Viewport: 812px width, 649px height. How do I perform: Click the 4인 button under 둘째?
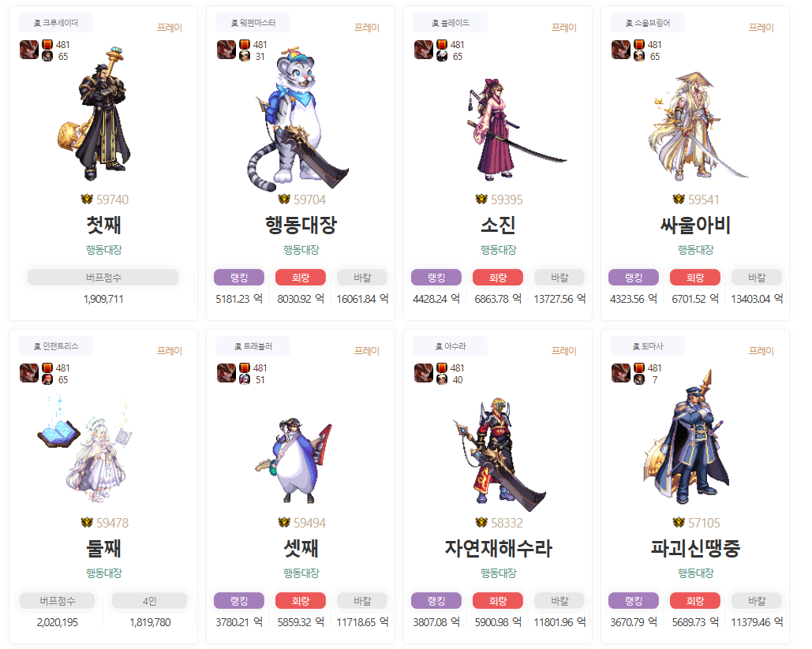[149, 601]
